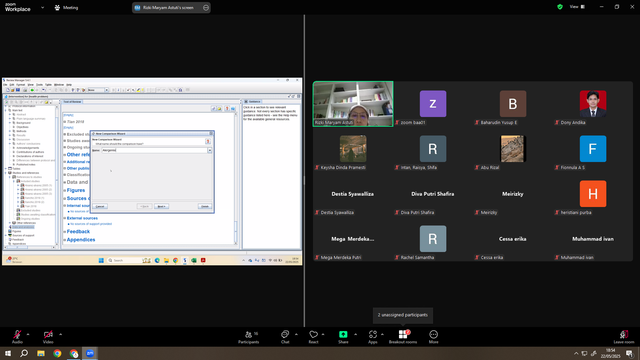Select the zoom baa01 participant tile
The width and height of the screenshot is (640, 360).
(x=433, y=104)
